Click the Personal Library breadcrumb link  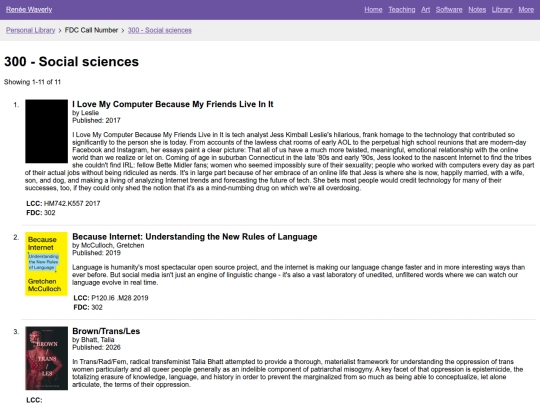click(30, 30)
